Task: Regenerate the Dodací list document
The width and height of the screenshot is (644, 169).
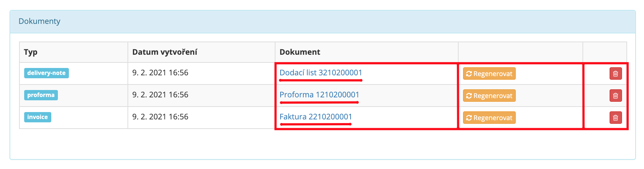Action: [x=489, y=73]
